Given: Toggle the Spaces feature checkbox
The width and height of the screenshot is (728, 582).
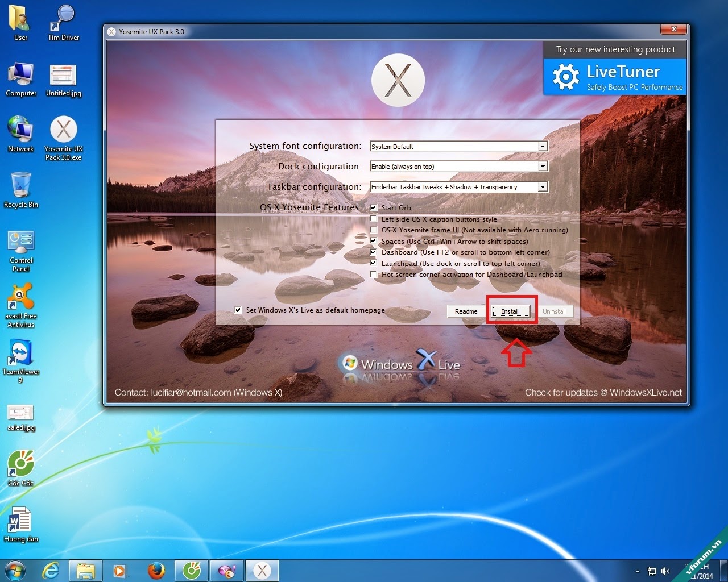Looking at the screenshot, I should pyautogui.click(x=374, y=241).
